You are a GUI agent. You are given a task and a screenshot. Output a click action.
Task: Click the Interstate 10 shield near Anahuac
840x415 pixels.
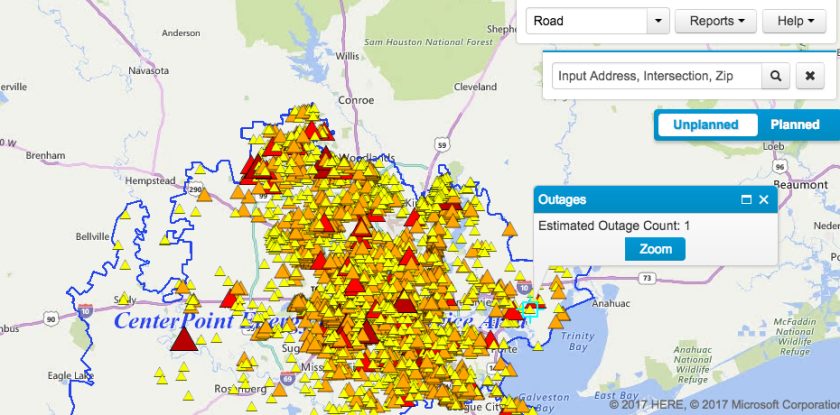tap(525, 289)
